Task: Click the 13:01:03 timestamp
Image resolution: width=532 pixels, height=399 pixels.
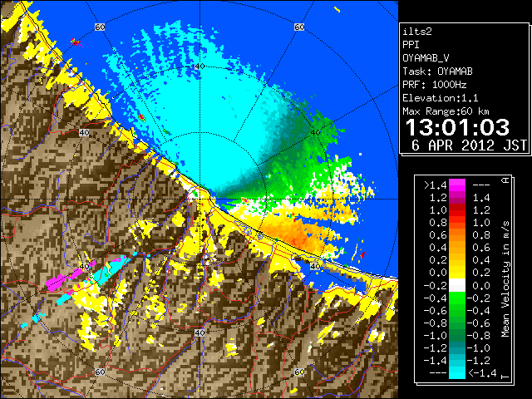Action: (458, 127)
